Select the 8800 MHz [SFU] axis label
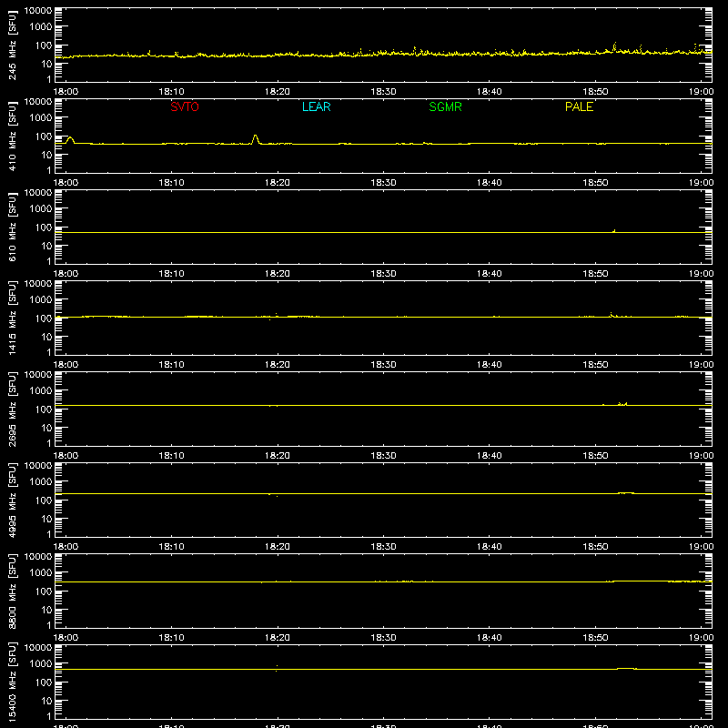The width and height of the screenshot is (728, 728). [x=13, y=591]
